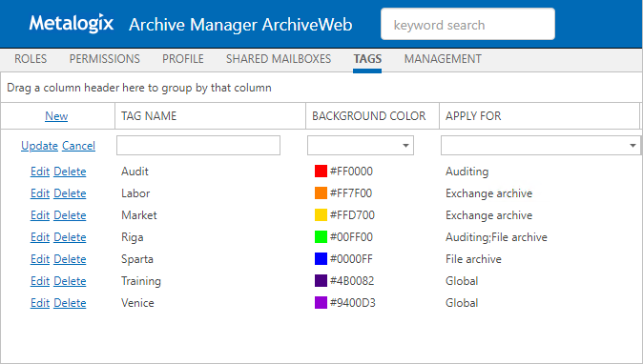Click the red #FF0000 color swatch
Image resolution: width=643 pixels, height=364 pixels.
[321, 172]
